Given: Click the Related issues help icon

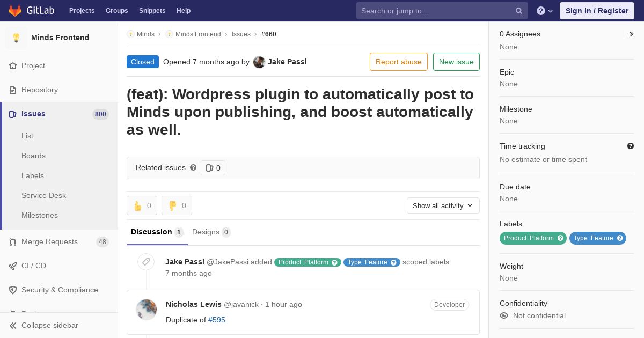Looking at the screenshot, I should tap(193, 167).
